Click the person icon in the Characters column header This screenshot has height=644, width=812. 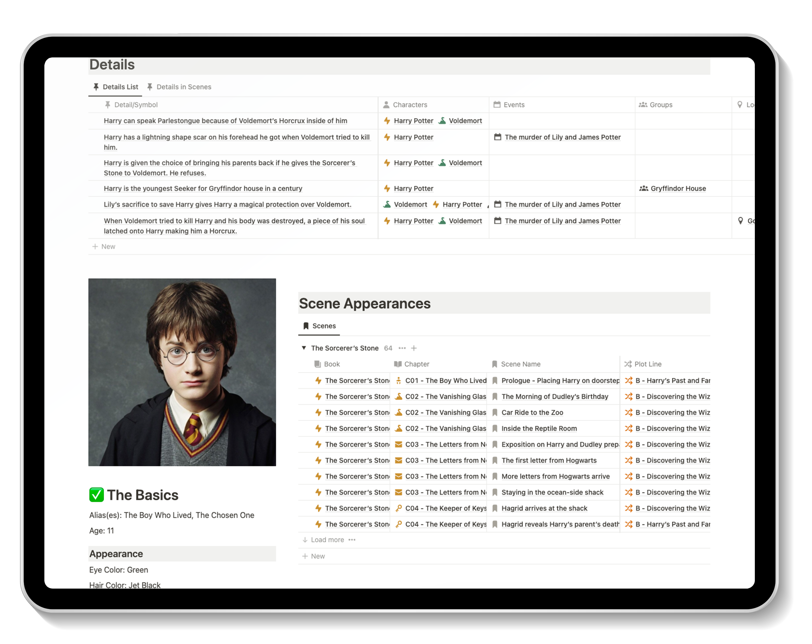coord(386,105)
